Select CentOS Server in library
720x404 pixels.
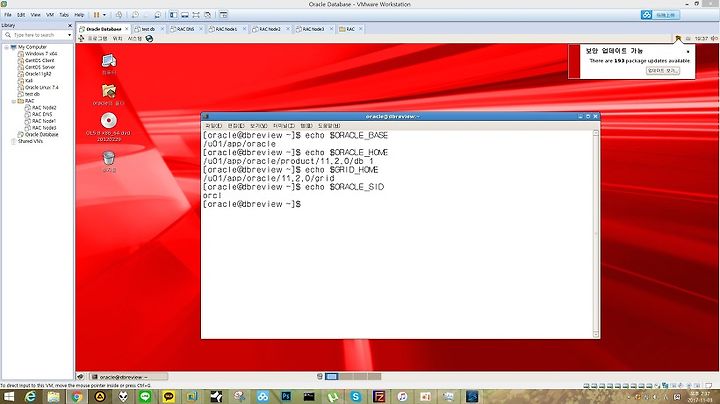[40, 67]
